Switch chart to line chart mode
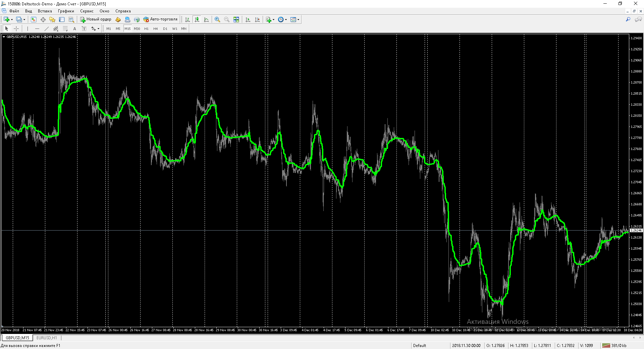The width and height of the screenshot is (644, 349). point(206,19)
